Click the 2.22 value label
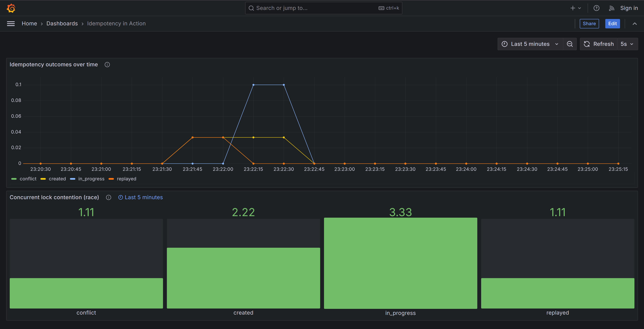Viewport: 644px width, 329px height. 243,212
